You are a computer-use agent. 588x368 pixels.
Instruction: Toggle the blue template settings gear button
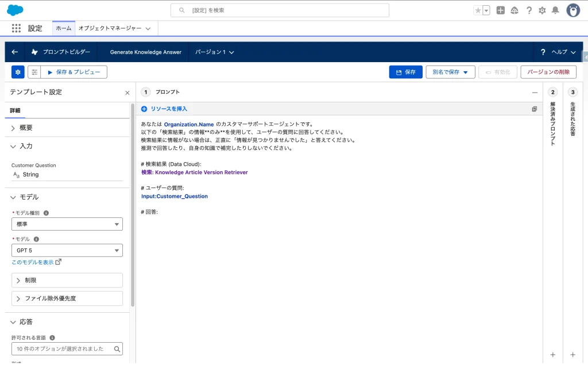click(x=18, y=72)
